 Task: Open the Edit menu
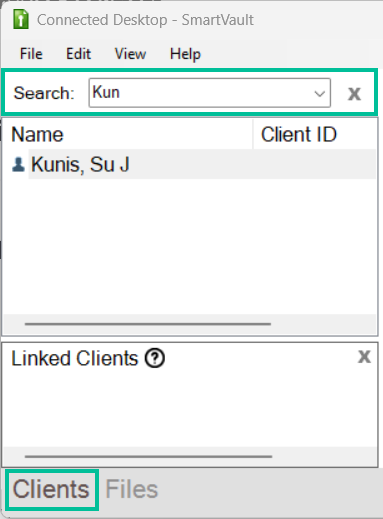[78, 54]
